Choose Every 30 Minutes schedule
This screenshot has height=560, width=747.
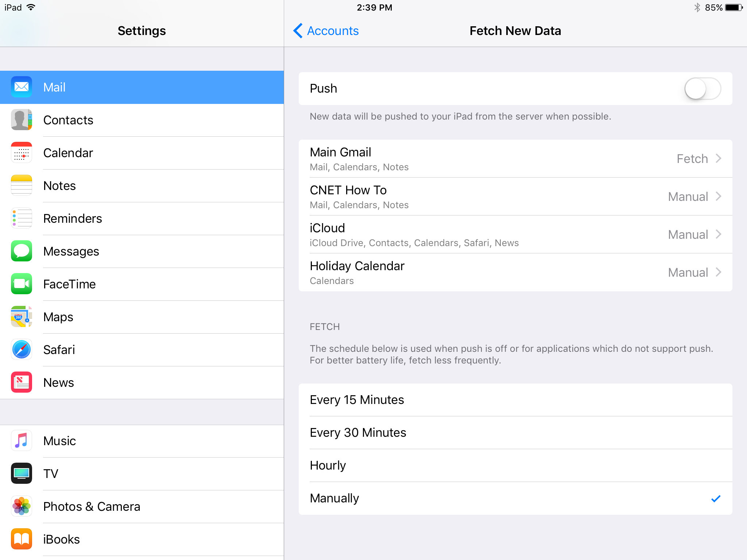pyautogui.click(x=515, y=433)
